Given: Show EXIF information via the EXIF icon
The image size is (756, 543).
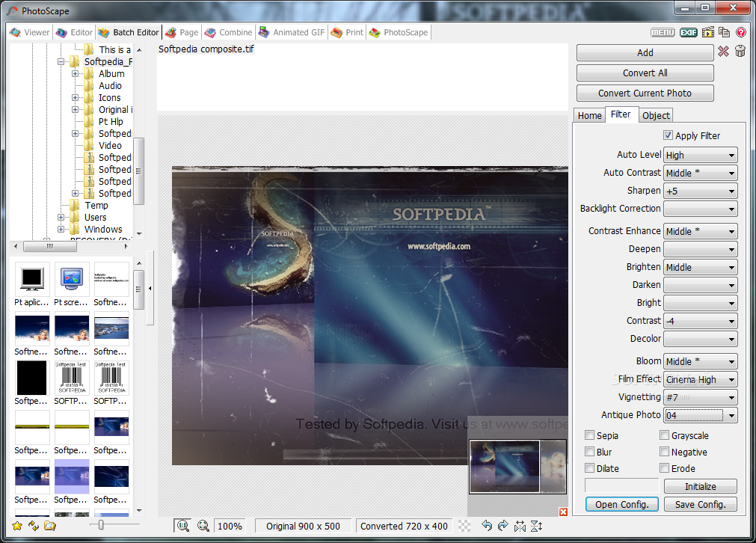Looking at the screenshot, I should 689,32.
